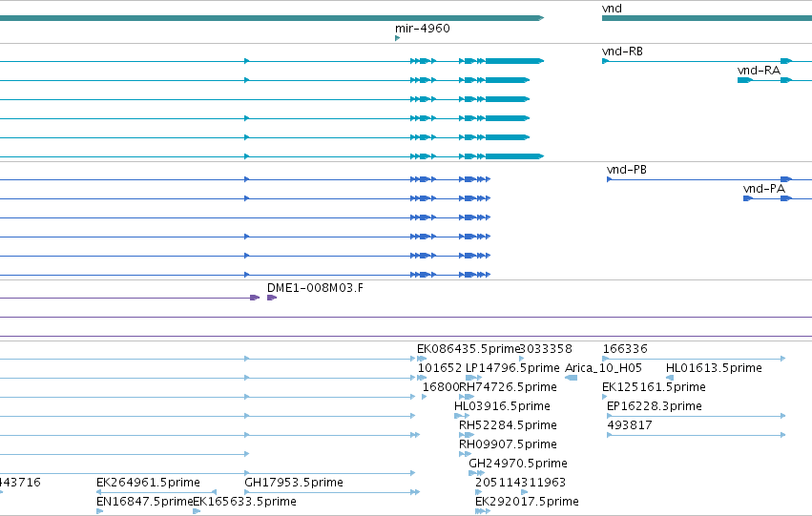Click the vnd-RB transcript start arrow
Image resolution: width=812 pixels, height=516 pixels.
tap(605, 61)
